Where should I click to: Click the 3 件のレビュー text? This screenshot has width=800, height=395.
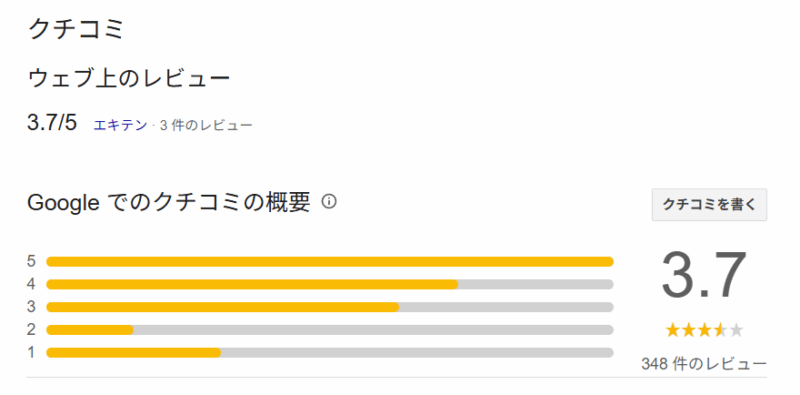pyautogui.click(x=206, y=125)
